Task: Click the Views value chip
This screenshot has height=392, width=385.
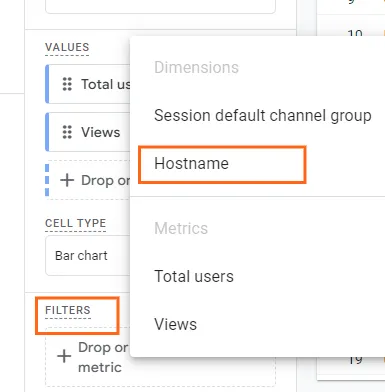Action: [88, 132]
